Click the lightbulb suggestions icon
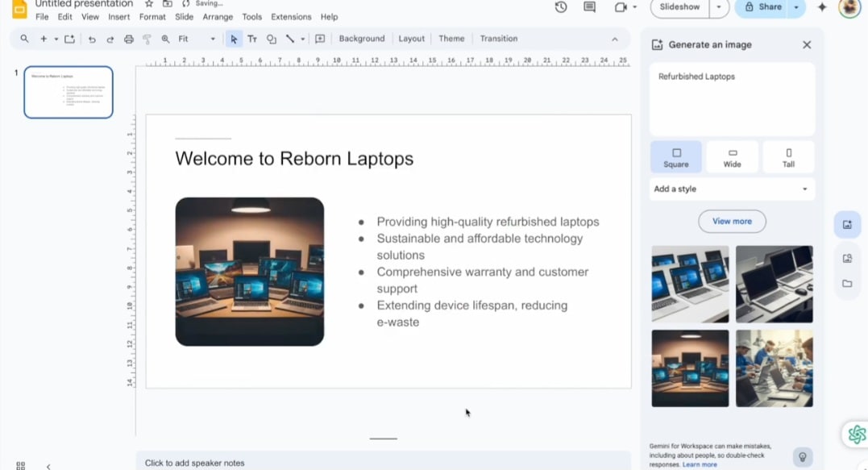 pos(802,457)
